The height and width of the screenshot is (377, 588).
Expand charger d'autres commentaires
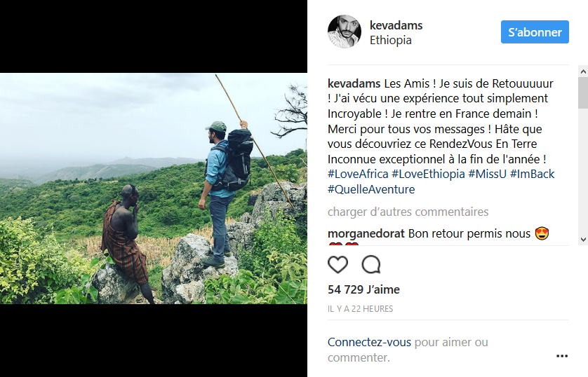(x=408, y=212)
